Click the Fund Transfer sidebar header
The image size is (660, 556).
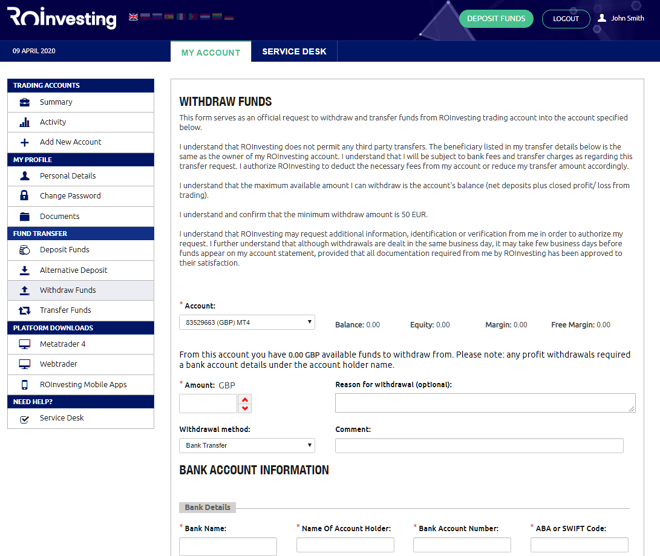click(80, 234)
